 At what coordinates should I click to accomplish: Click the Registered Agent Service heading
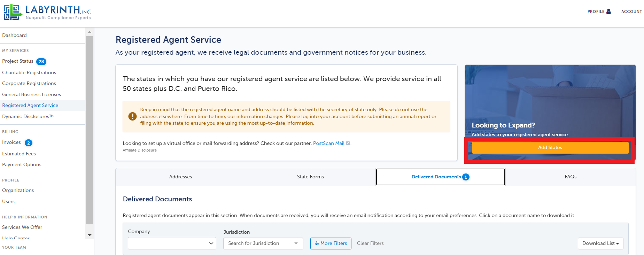(x=168, y=40)
